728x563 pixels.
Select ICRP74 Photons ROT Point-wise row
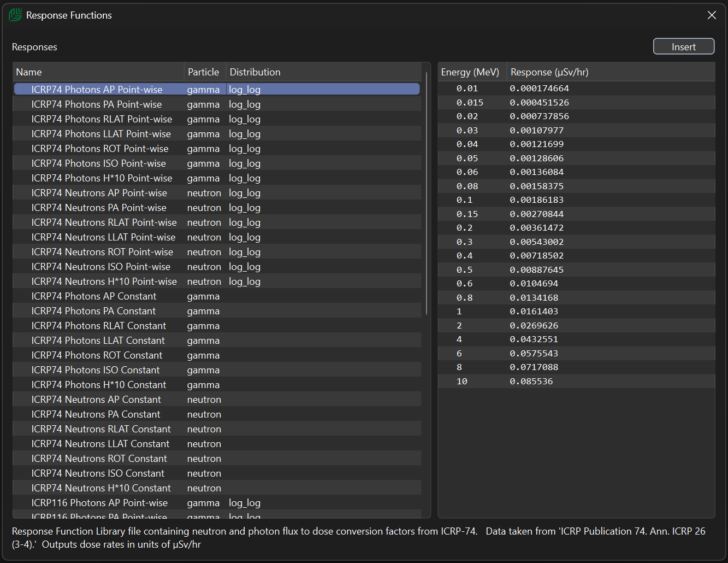point(217,149)
